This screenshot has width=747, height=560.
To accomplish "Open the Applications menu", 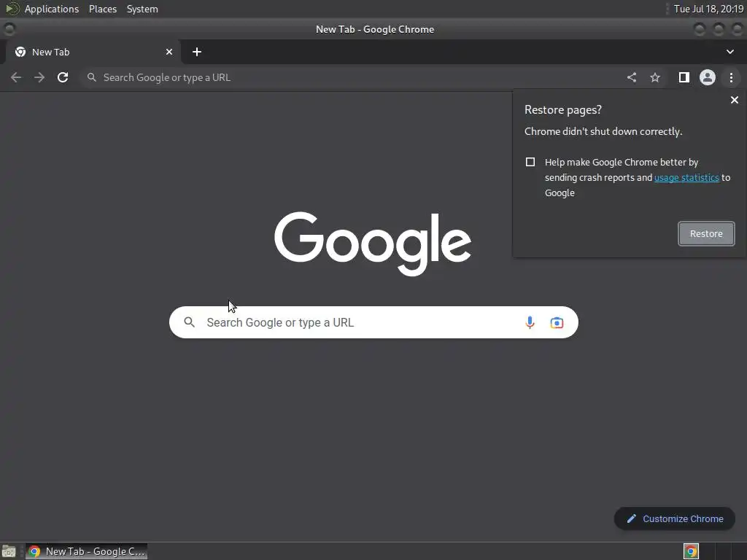I will tap(52, 9).
